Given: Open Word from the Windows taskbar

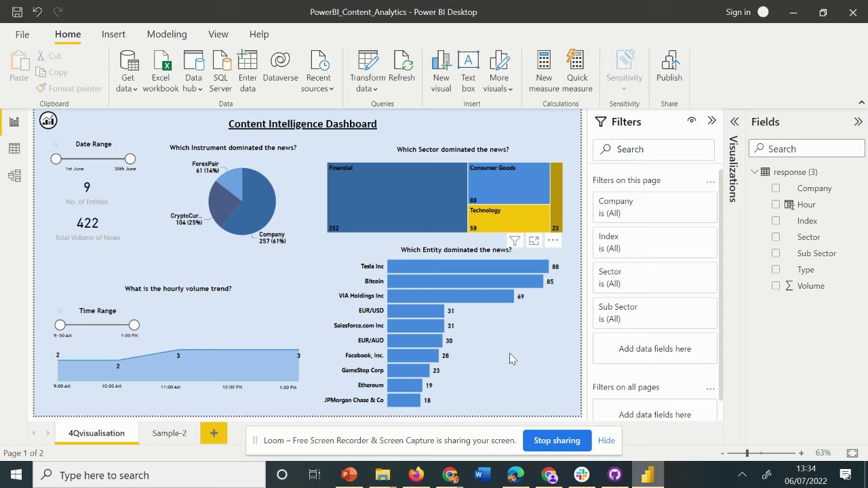Looking at the screenshot, I should click(482, 474).
